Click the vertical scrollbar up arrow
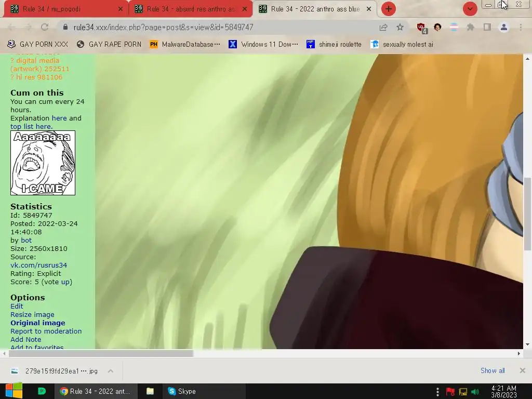Image resolution: width=532 pixels, height=399 pixels. pyautogui.click(x=528, y=58)
